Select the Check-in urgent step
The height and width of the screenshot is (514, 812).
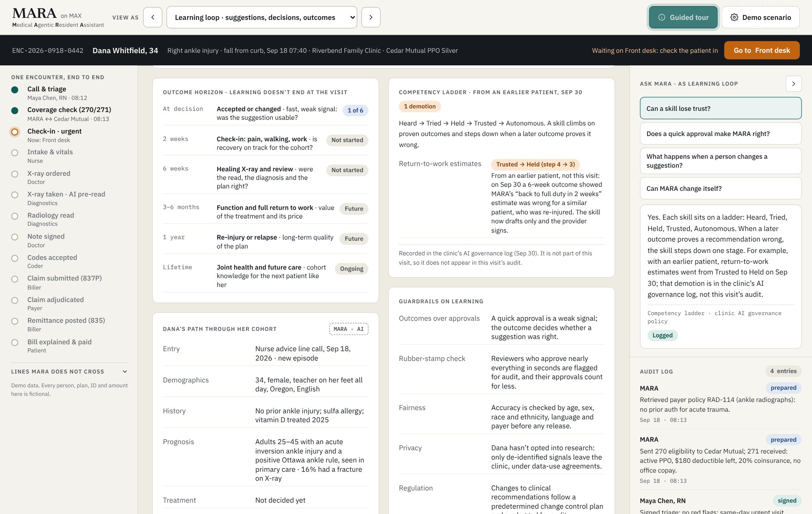pos(69,135)
